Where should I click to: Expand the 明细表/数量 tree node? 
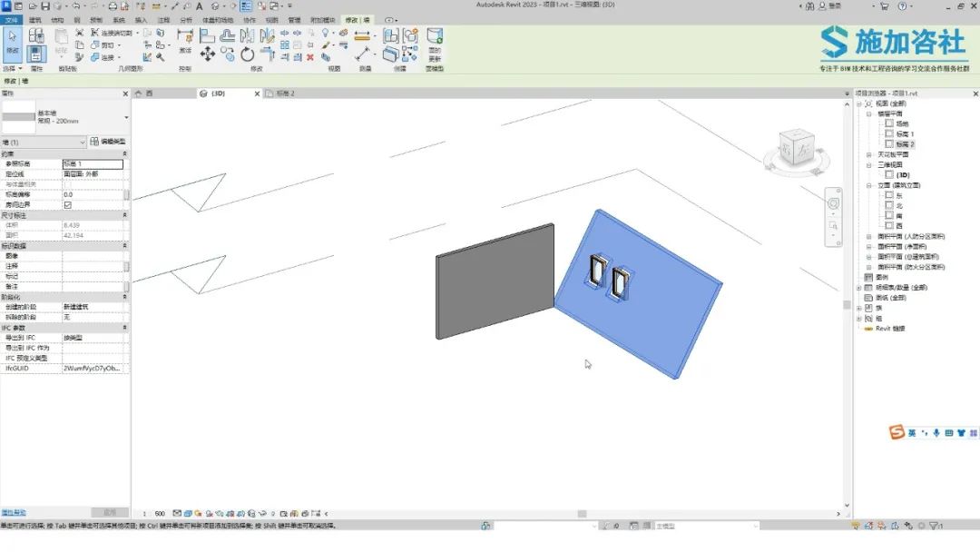pyautogui.click(x=858, y=288)
